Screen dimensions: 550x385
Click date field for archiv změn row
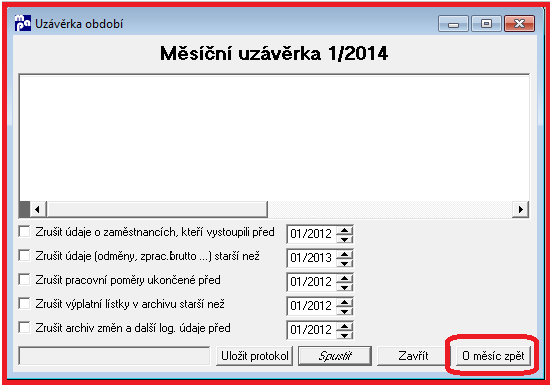311,330
